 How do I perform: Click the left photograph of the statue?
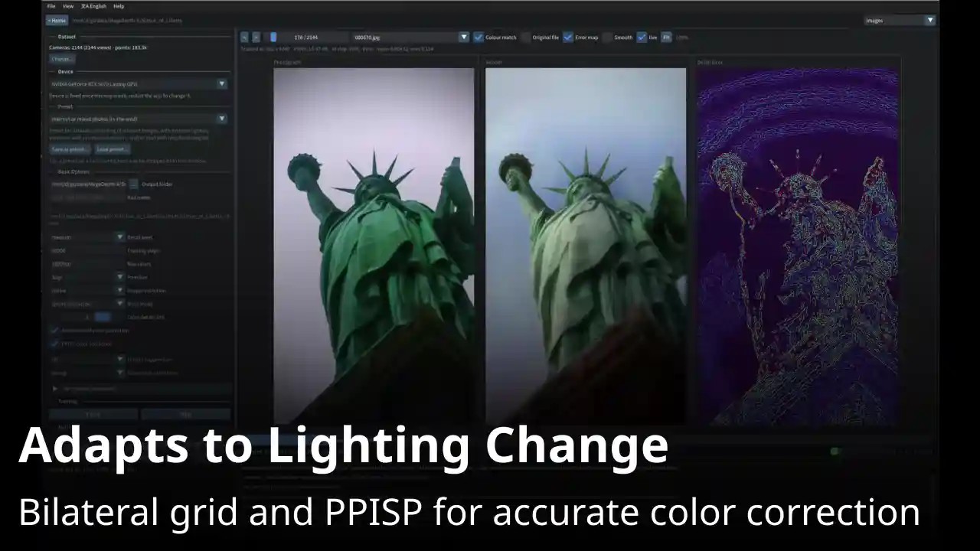374,246
